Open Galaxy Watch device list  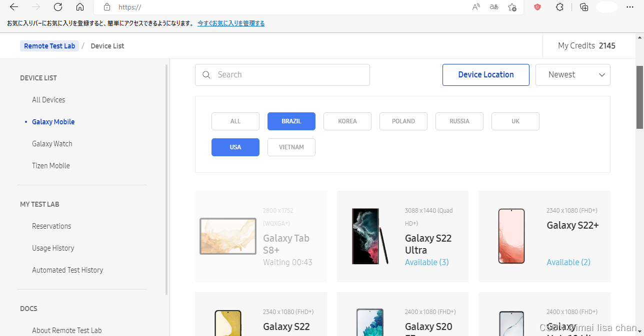tap(52, 144)
